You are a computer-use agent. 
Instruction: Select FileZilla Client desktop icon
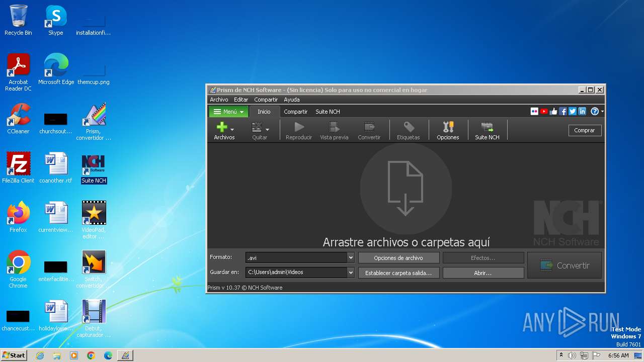(18, 168)
